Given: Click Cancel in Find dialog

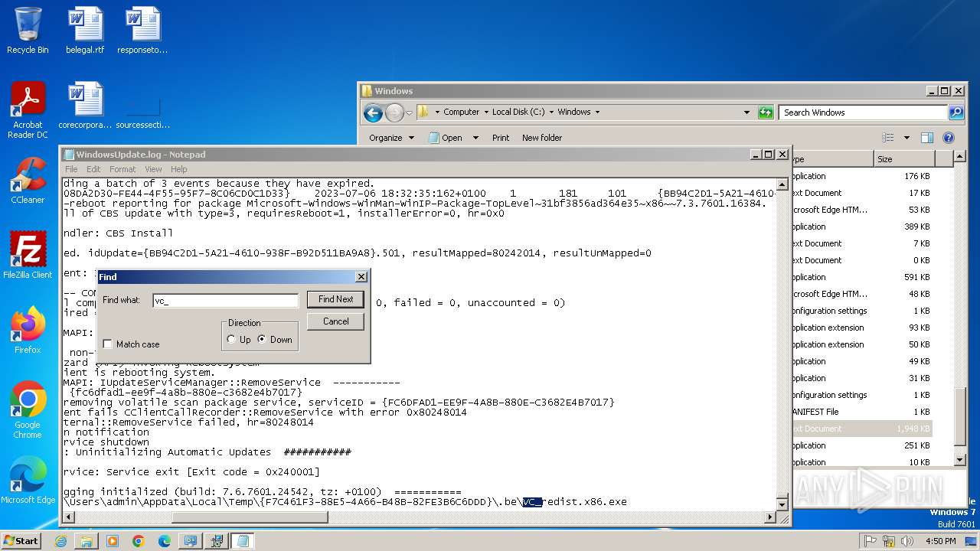Looking at the screenshot, I should point(335,321).
